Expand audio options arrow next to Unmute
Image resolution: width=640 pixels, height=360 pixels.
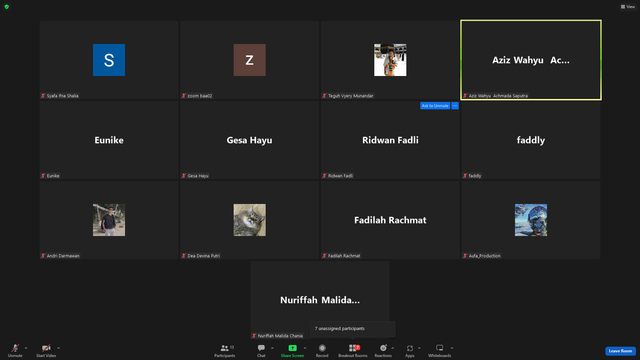pyautogui.click(x=26, y=348)
